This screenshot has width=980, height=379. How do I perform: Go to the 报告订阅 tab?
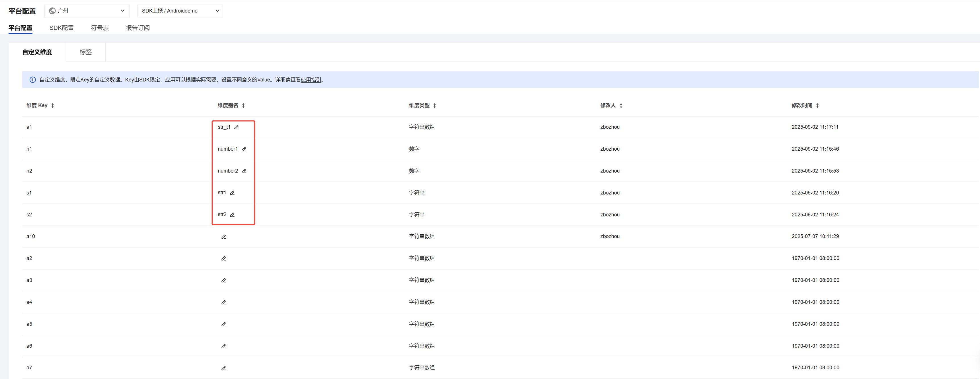(x=138, y=28)
